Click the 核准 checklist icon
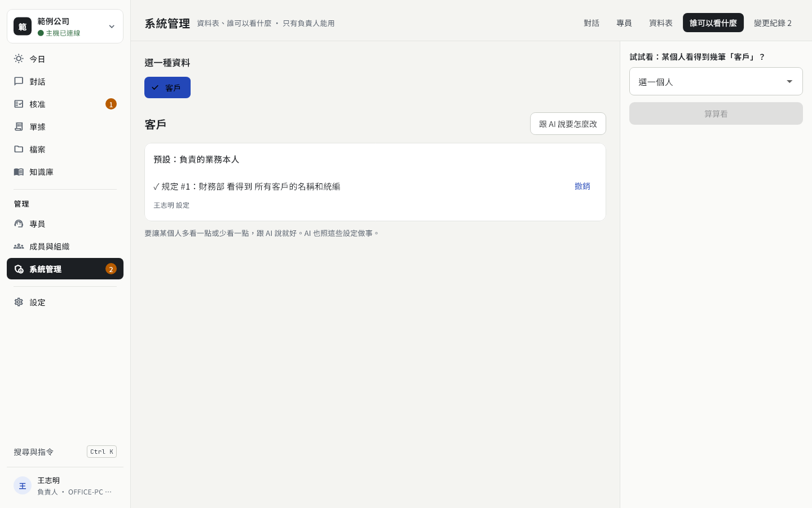This screenshot has height=508, width=812. 19,104
